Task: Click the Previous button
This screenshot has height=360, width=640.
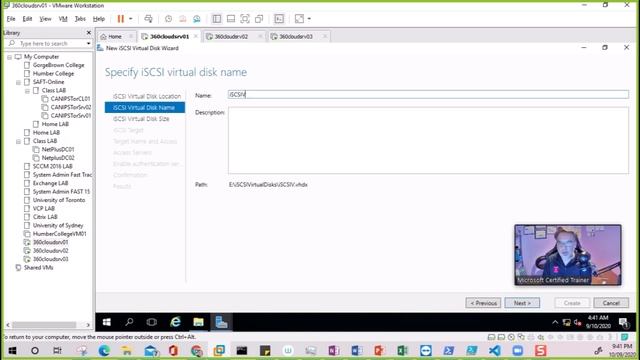Action: coord(483,303)
